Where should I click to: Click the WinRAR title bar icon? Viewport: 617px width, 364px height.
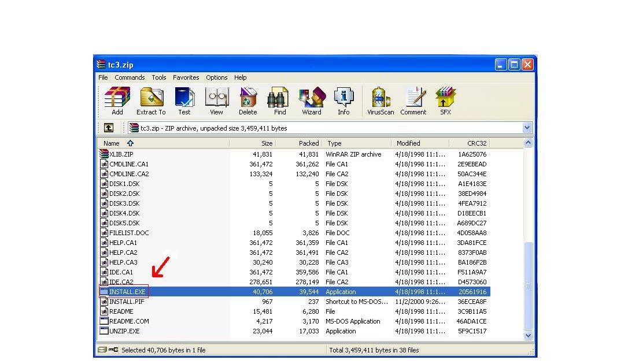(101, 64)
